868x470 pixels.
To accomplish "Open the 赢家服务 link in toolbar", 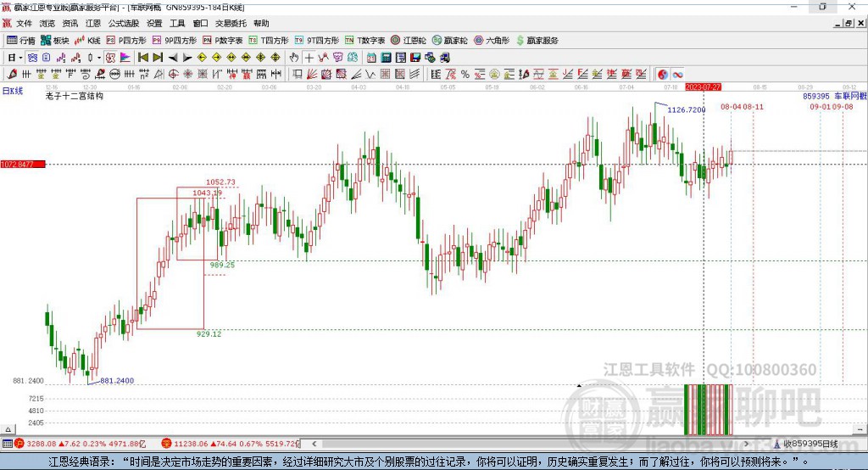I will (537, 41).
